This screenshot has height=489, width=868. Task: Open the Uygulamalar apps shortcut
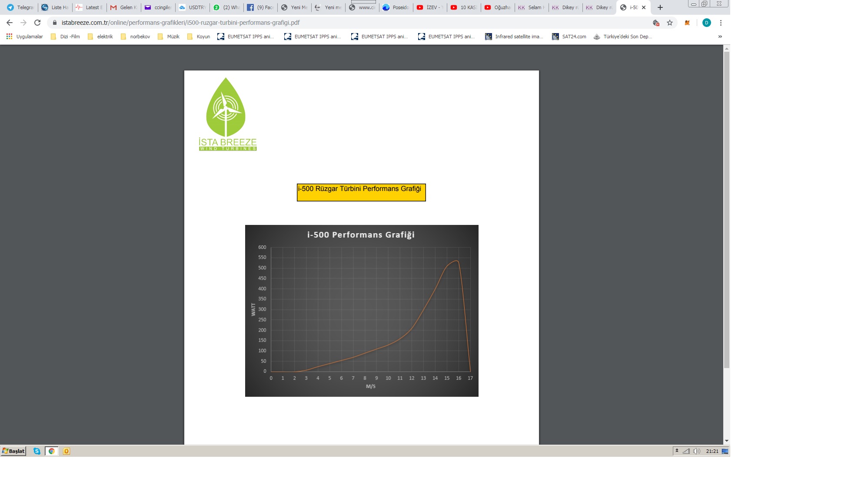[25, 37]
